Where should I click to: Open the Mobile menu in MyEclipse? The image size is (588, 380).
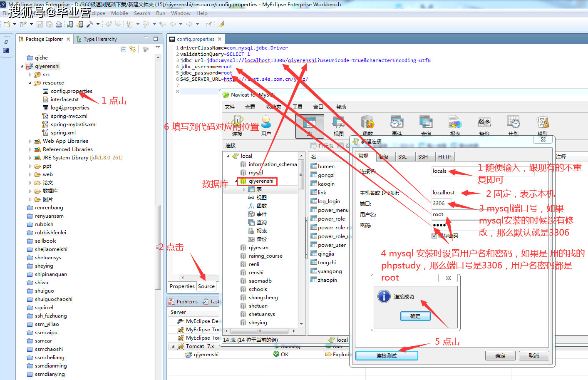tap(119, 13)
